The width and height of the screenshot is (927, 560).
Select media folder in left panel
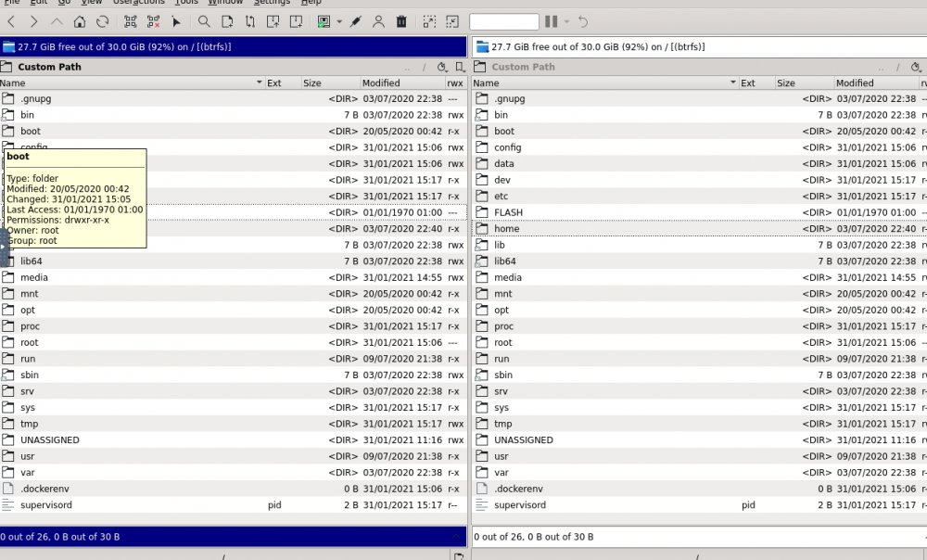pos(234,277)
